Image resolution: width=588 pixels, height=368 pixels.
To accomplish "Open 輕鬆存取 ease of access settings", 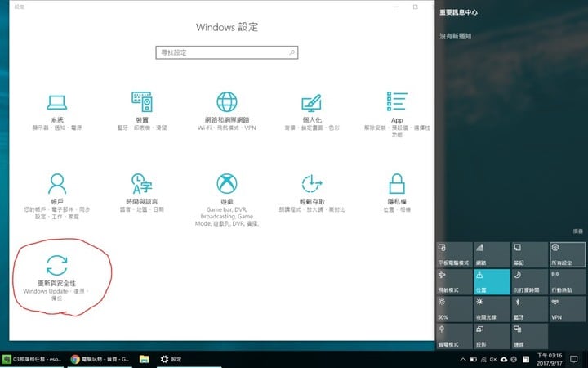I will pyautogui.click(x=312, y=193).
